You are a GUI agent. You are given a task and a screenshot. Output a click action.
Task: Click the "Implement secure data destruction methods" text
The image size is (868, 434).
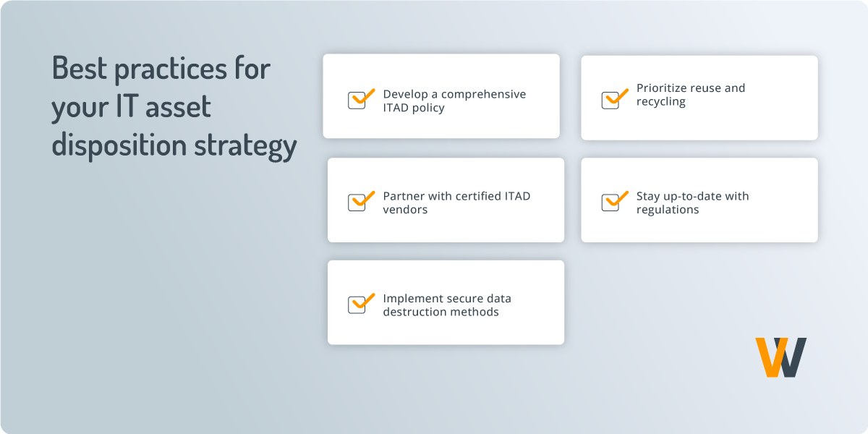click(447, 305)
